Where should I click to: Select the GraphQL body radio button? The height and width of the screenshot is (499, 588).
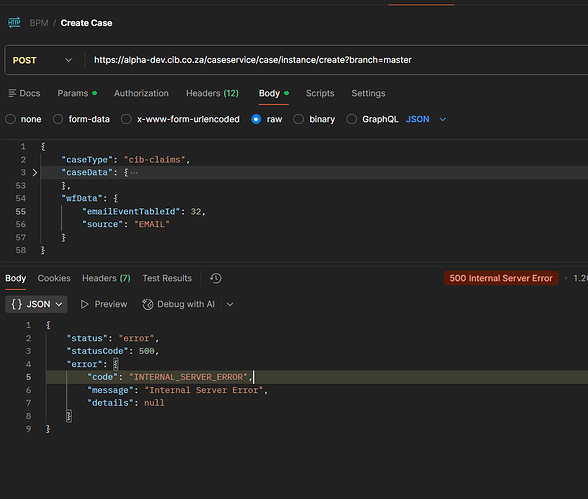click(351, 119)
